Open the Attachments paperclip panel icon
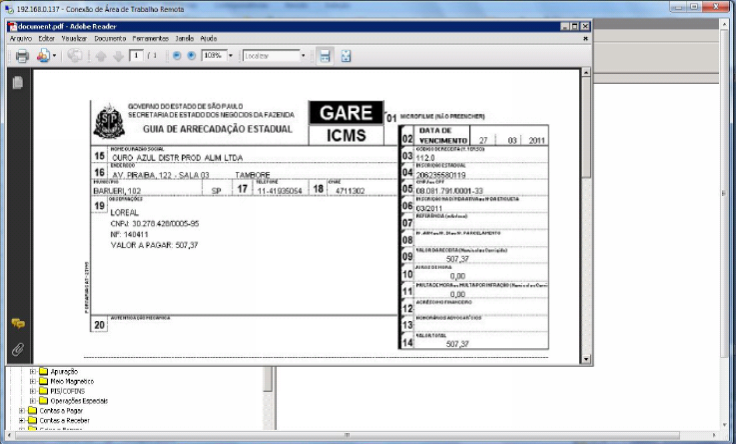The width and height of the screenshot is (739, 445). click(x=18, y=349)
